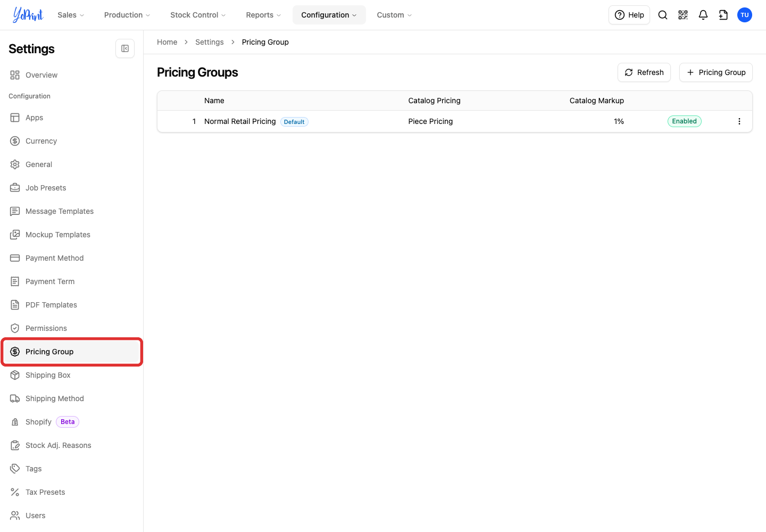Go to Users settings
Screen dimensions: 766x532
[x=71, y=516]
